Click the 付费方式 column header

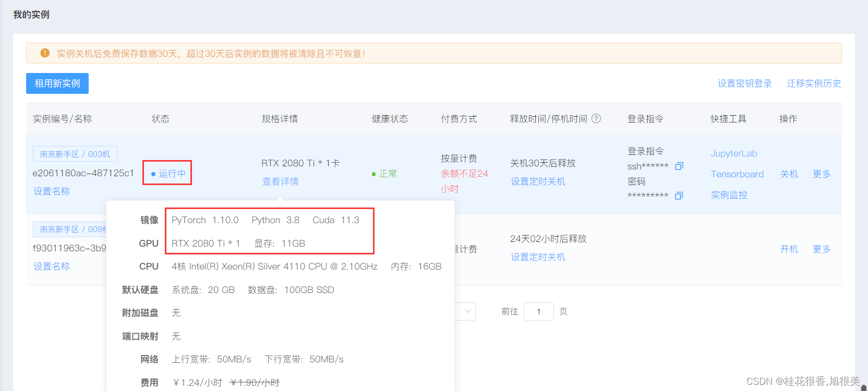click(x=459, y=119)
